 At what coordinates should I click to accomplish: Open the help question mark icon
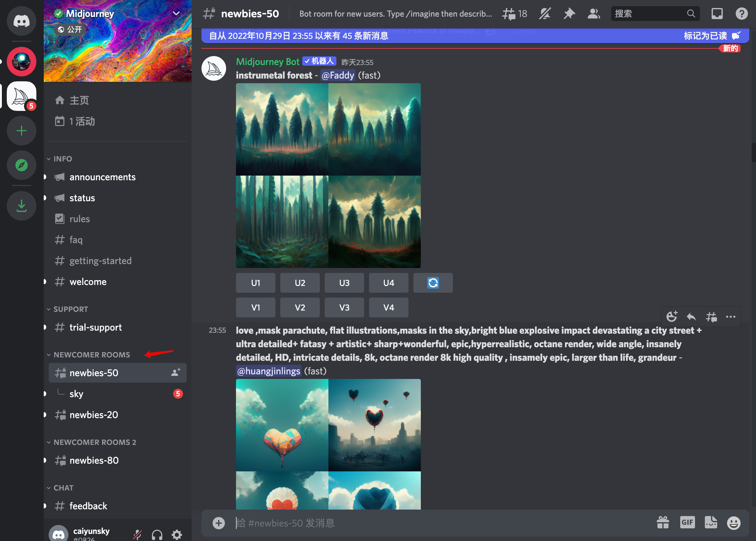[x=741, y=14]
